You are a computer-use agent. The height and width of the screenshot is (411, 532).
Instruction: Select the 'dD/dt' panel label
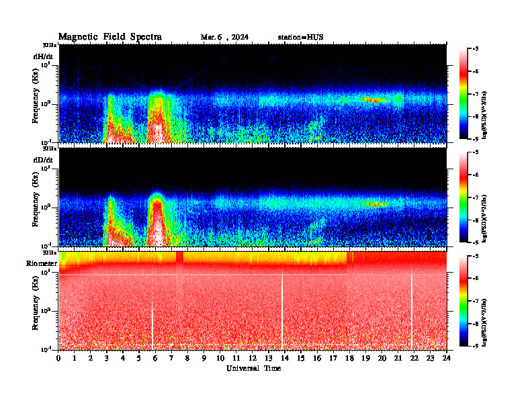click(43, 160)
